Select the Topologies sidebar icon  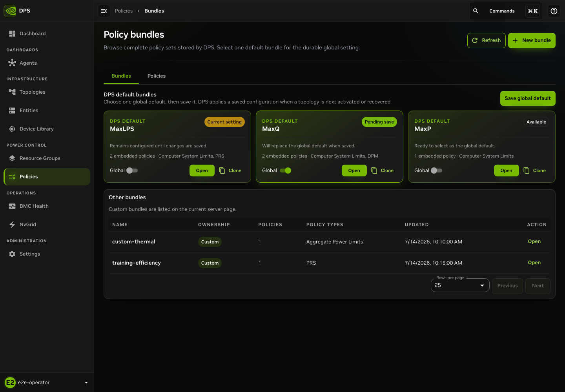point(12,92)
